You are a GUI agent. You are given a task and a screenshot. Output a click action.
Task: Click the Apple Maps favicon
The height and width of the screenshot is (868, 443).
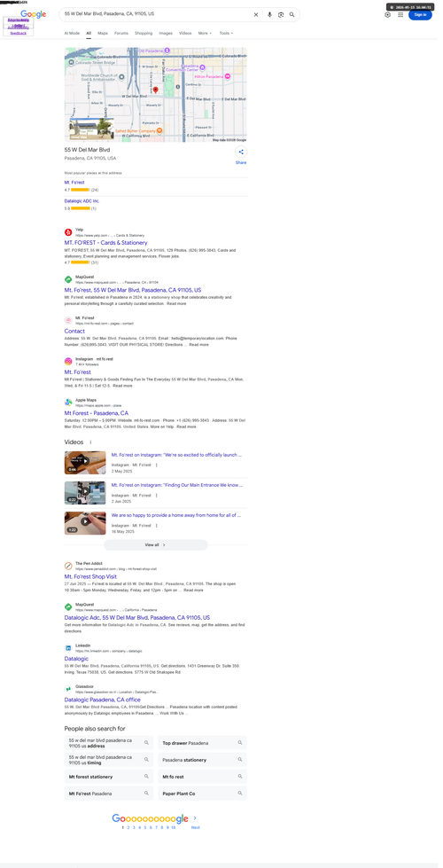point(68,403)
